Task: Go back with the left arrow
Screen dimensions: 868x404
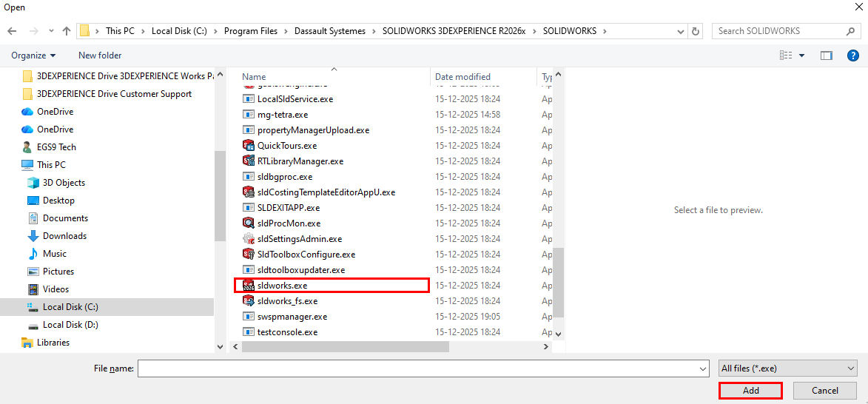Action: [12, 31]
